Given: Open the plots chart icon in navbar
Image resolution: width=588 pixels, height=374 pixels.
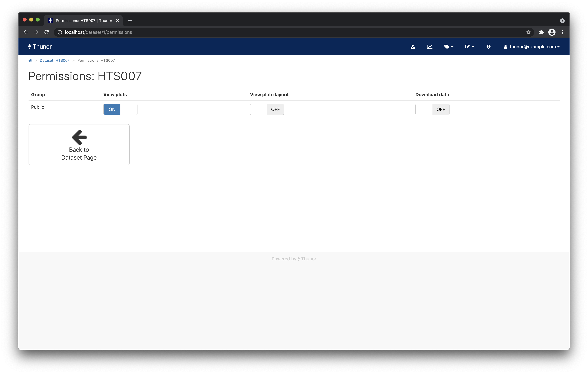Looking at the screenshot, I should coord(430,46).
